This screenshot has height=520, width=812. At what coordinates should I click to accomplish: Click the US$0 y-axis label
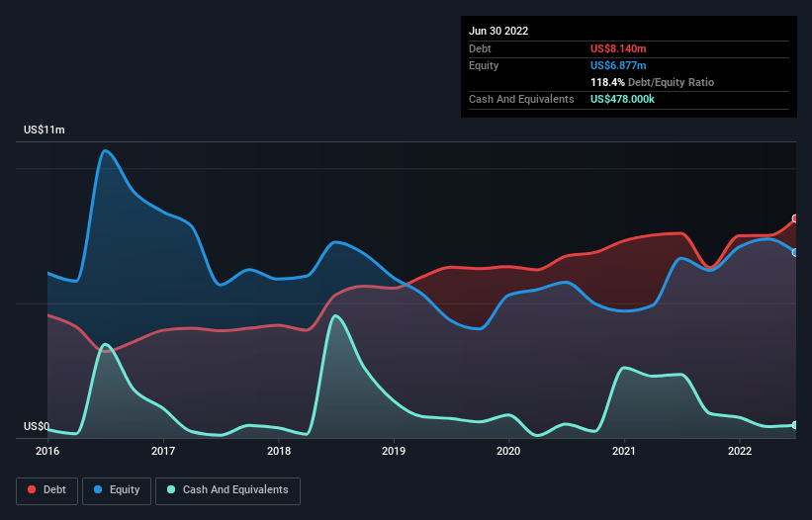[x=37, y=426]
